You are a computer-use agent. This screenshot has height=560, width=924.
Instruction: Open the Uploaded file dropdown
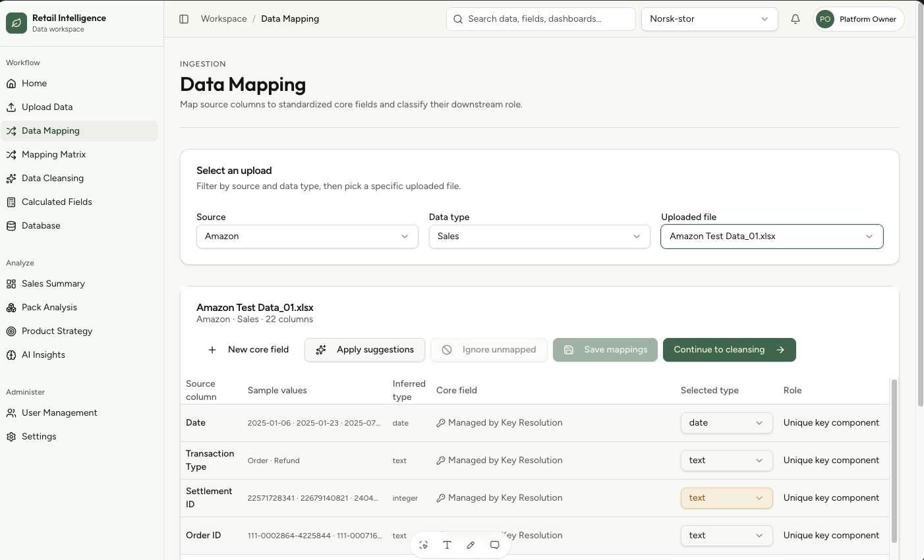[x=772, y=237]
